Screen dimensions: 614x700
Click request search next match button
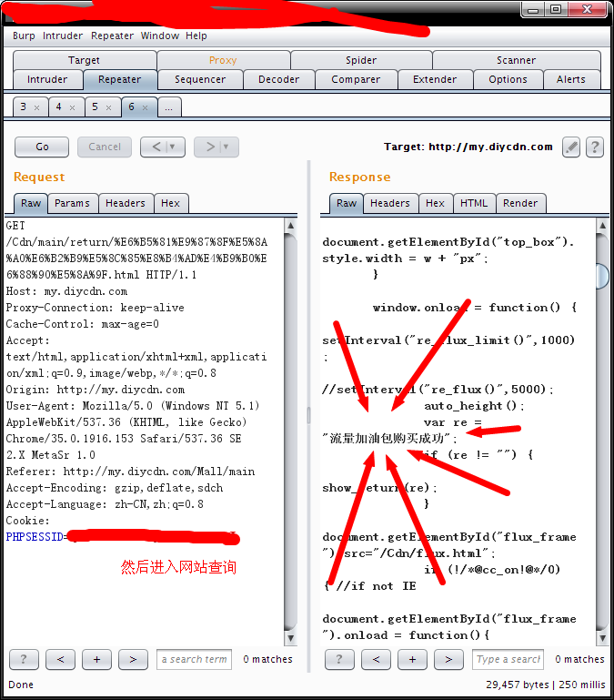(x=133, y=659)
